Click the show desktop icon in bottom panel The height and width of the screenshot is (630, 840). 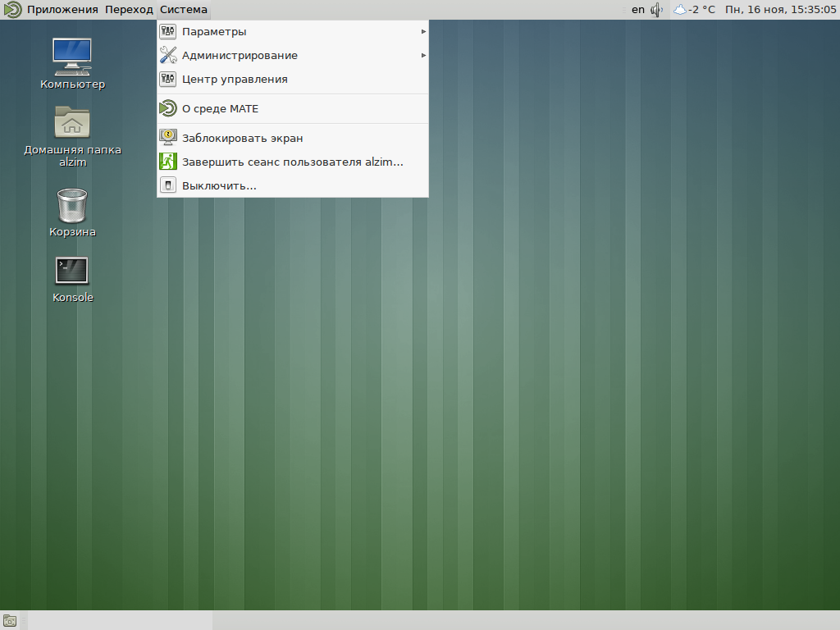click(10, 621)
